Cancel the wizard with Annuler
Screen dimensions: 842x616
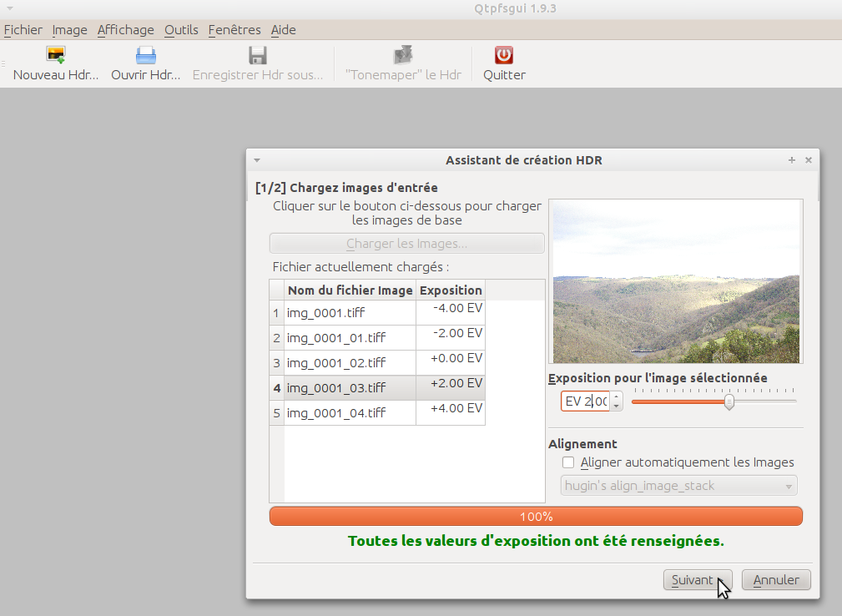pyautogui.click(x=776, y=580)
